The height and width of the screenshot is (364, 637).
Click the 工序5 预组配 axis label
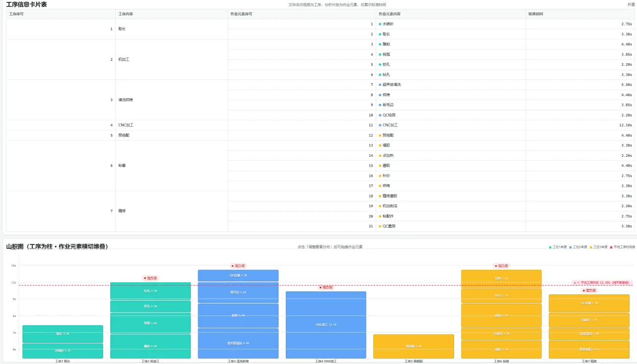coord(414,361)
